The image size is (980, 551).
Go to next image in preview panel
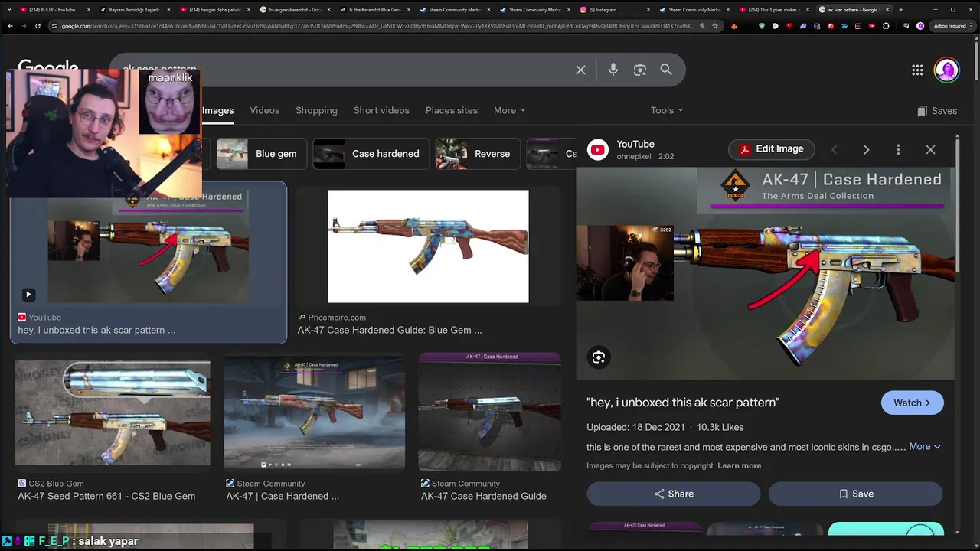pos(866,150)
